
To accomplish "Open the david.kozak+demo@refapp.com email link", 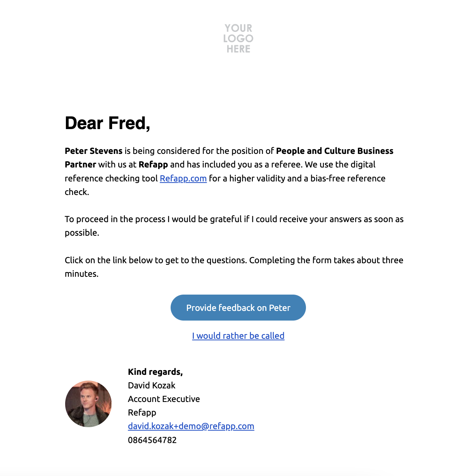I will coord(191,426).
